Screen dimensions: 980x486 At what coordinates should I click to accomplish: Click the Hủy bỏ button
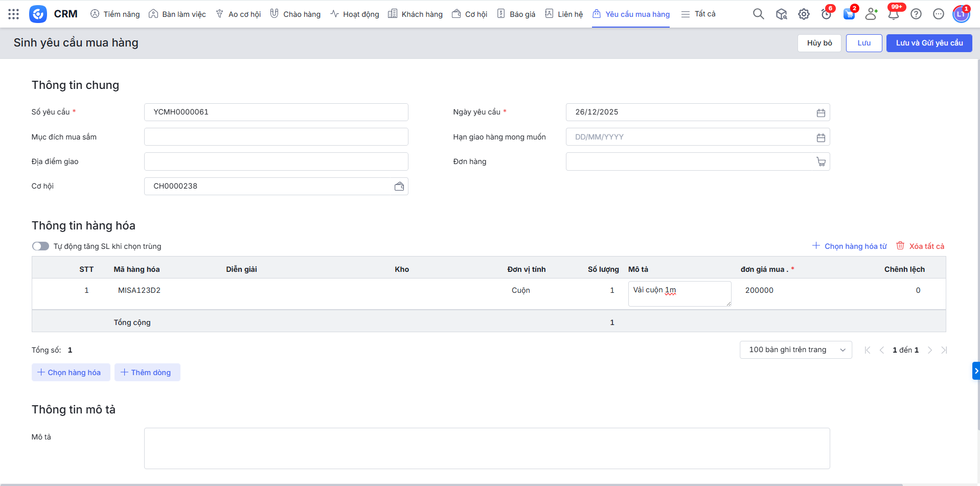click(819, 43)
